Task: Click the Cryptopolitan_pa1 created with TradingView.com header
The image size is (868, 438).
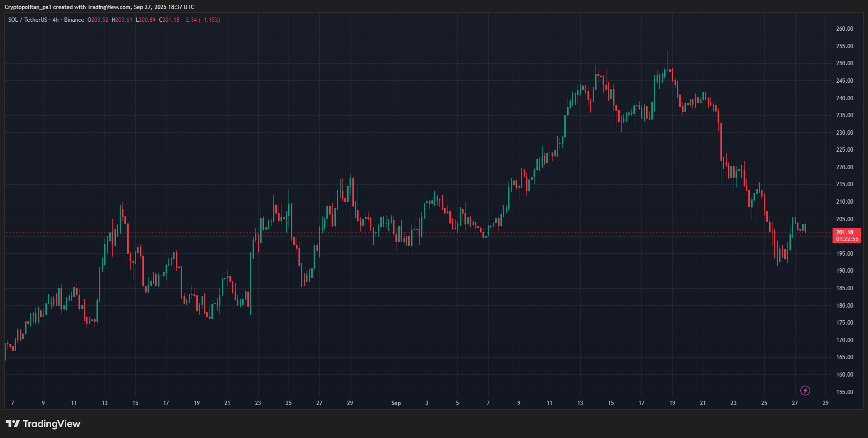Action: click(99, 7)
